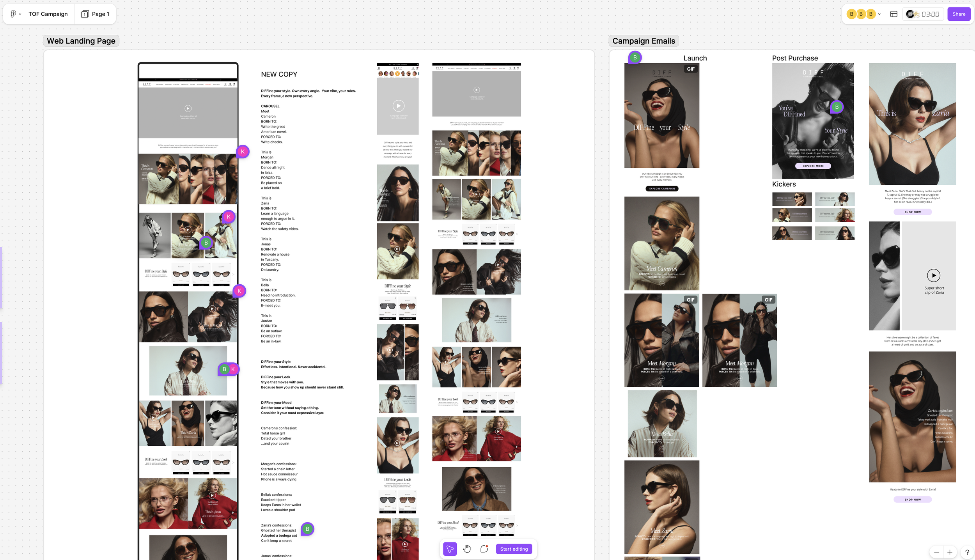This screenshot has width=975, height=560.
Task: Click the Start editing button
Action: pos(514,549)
